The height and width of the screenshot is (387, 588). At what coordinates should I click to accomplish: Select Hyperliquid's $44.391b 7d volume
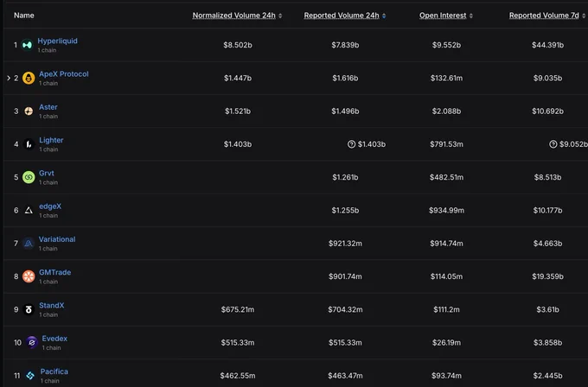[x=548, y=45]
